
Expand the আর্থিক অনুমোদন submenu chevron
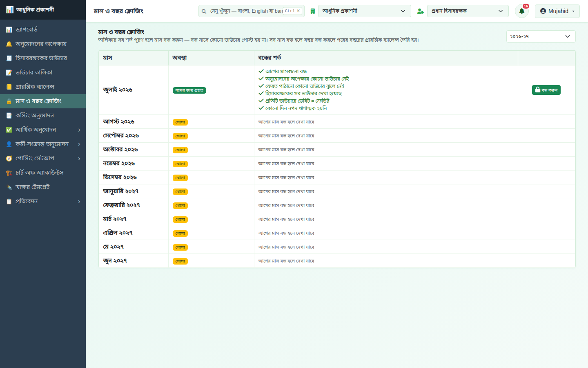click(x=79, y=130)
